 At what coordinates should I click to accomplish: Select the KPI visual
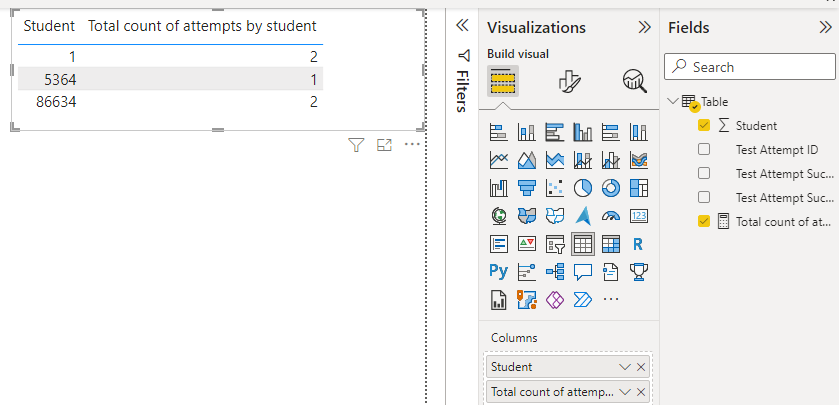click(527, 244)
